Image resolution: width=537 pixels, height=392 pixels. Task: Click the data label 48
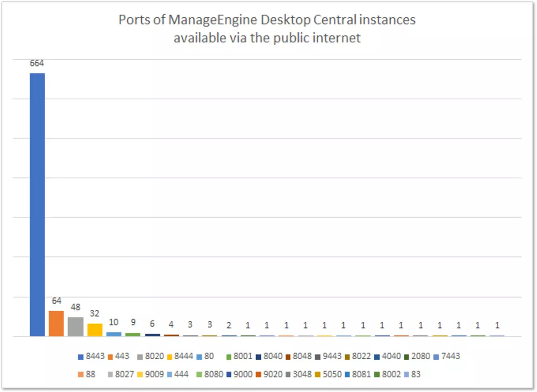76,307
